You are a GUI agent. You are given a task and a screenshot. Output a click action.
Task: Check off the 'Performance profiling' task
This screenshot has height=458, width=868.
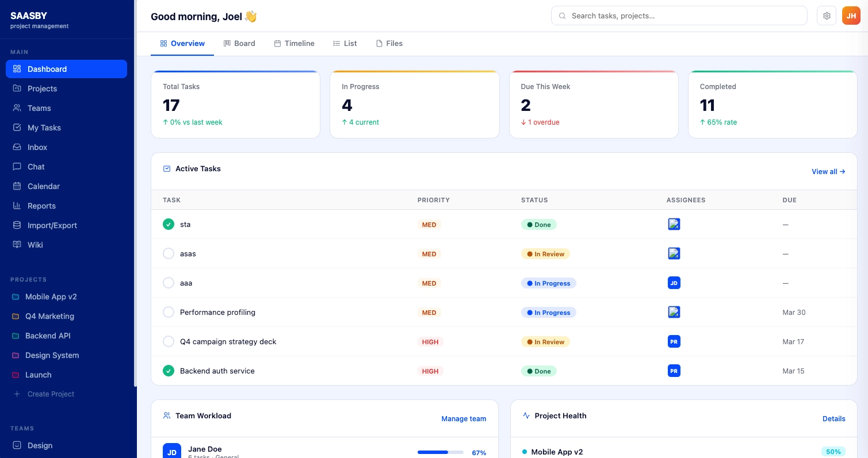169,312
